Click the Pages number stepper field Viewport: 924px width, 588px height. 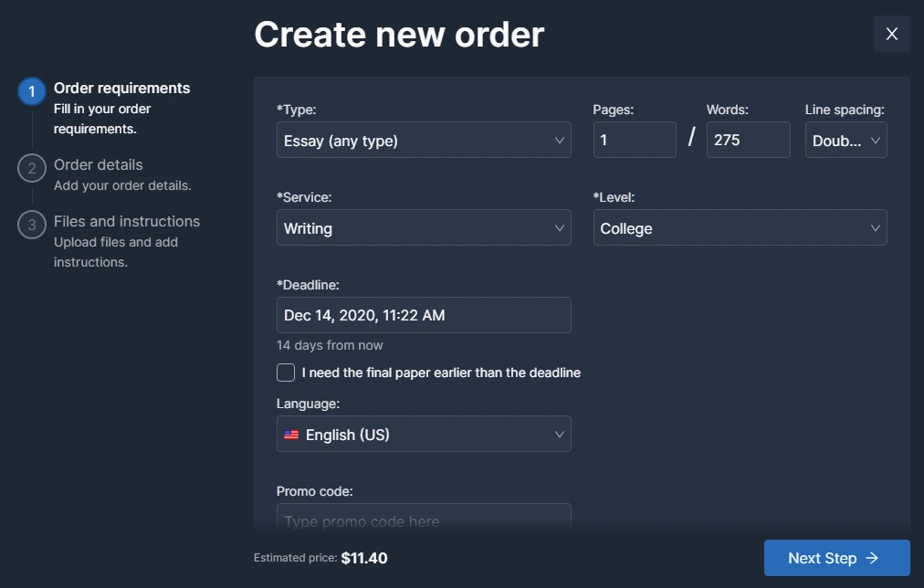[x=634, y=140]
